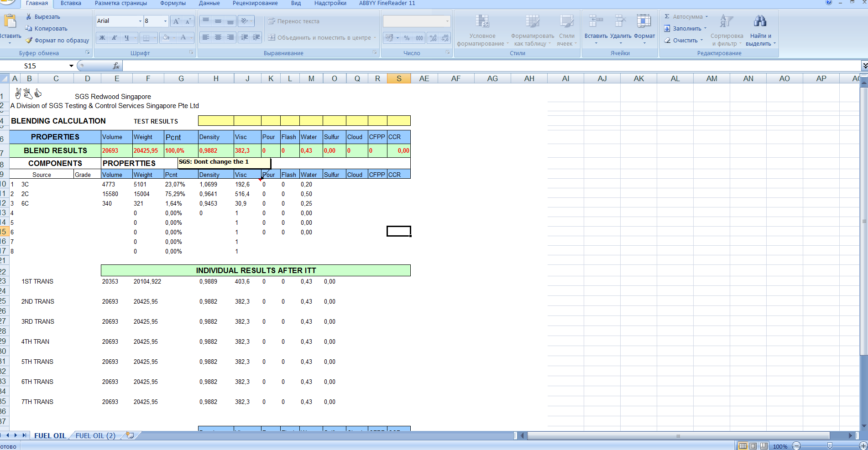The width and height of the screenshot is (868, 450).
Task: Click the percent style icon
Action: tap(407, 38)
